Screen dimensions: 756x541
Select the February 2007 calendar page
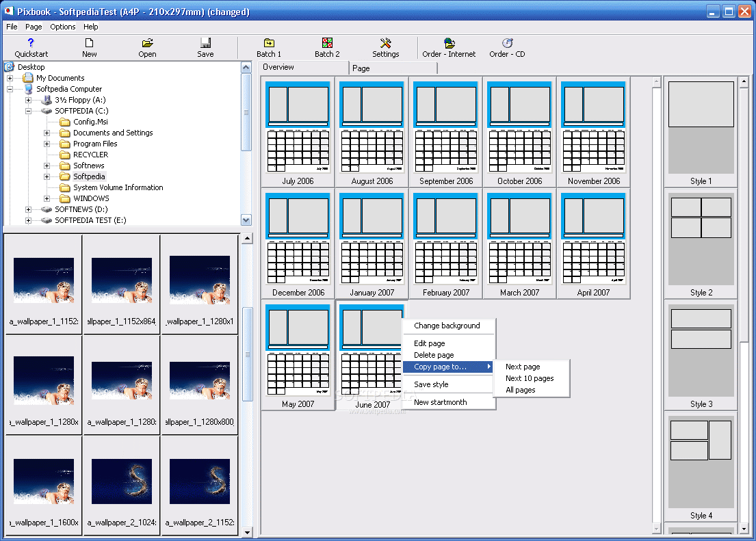tap(446, 243)
